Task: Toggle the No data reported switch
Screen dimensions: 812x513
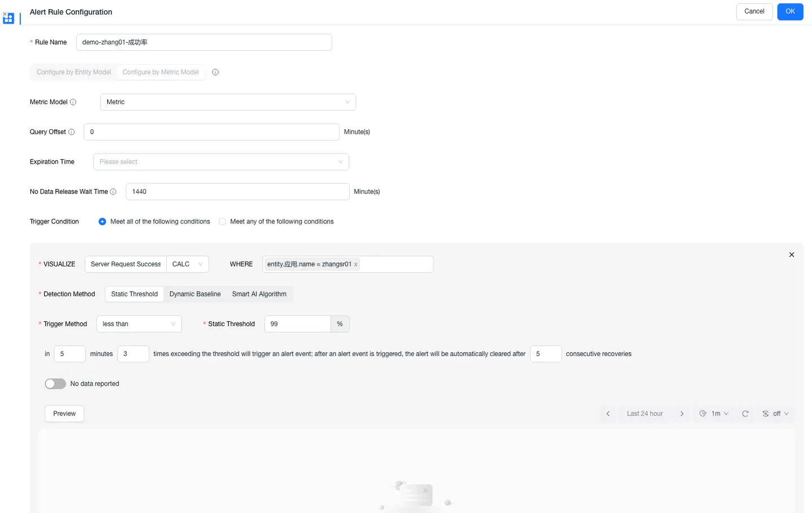Action: (55, 384)
